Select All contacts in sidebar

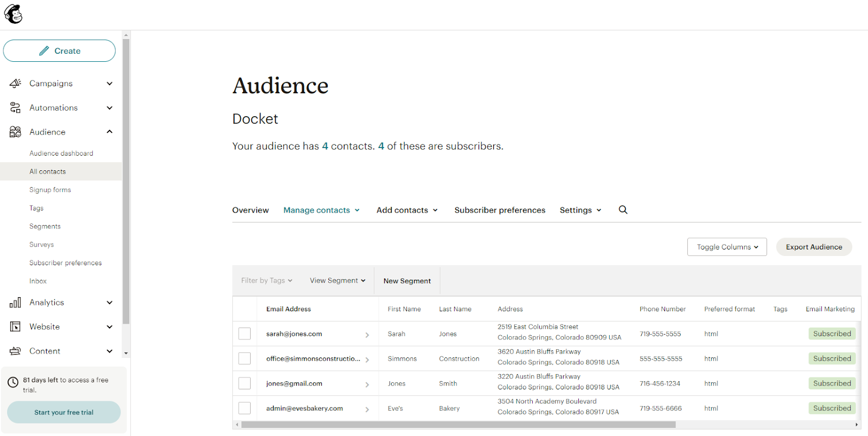[x=61, y=171]
